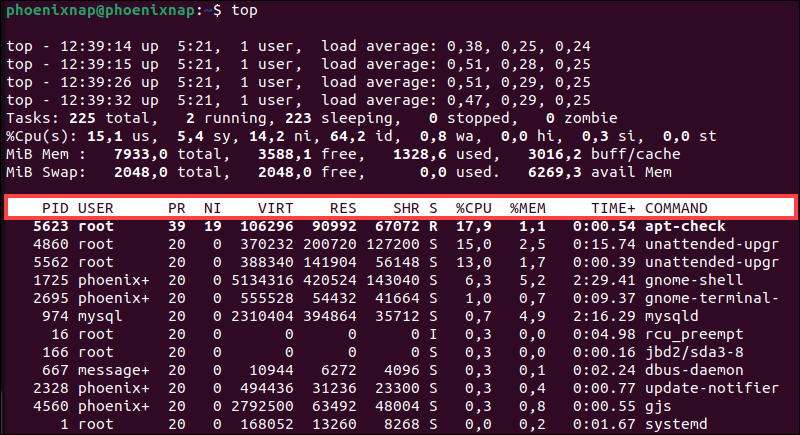
Task: Click the mysqld command
Action: click(671, 316)
